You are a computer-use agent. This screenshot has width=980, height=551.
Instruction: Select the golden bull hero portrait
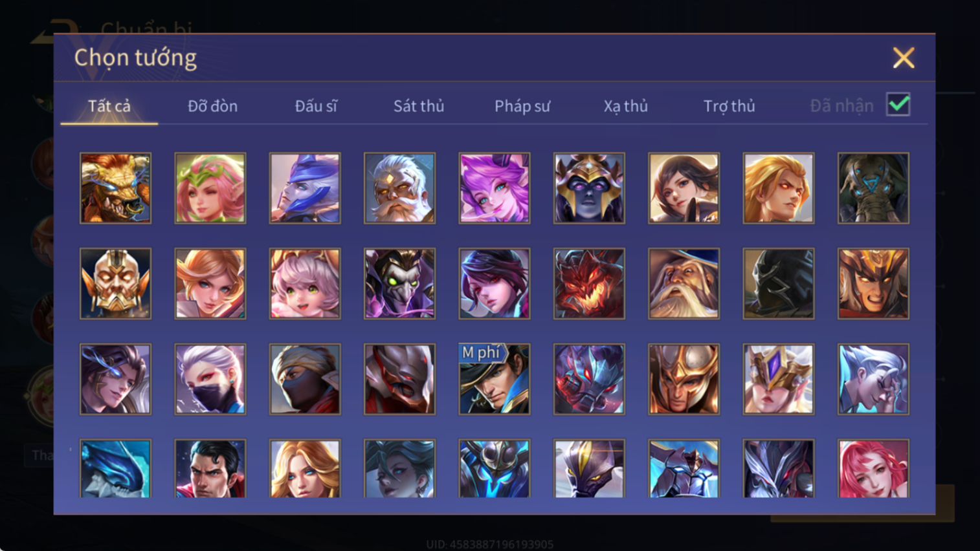(115, 188)
